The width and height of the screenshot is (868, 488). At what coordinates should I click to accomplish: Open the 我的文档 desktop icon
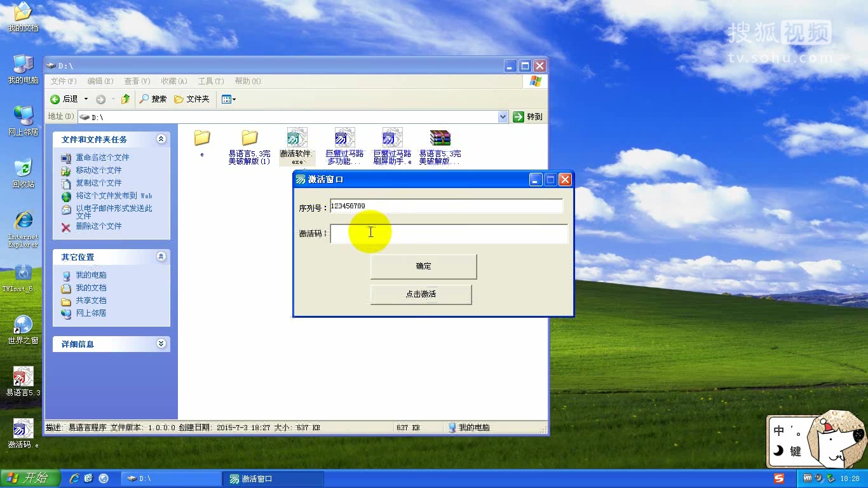click(23, 17)
